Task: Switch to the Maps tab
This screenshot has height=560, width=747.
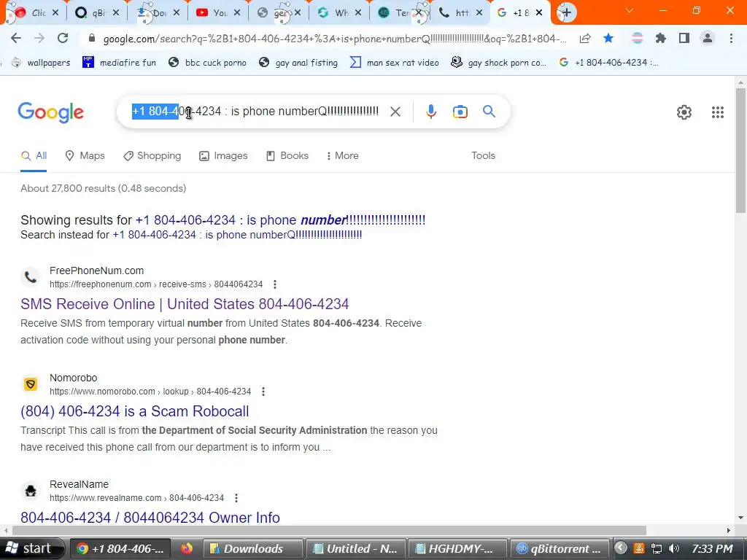Action: (85, 156)
